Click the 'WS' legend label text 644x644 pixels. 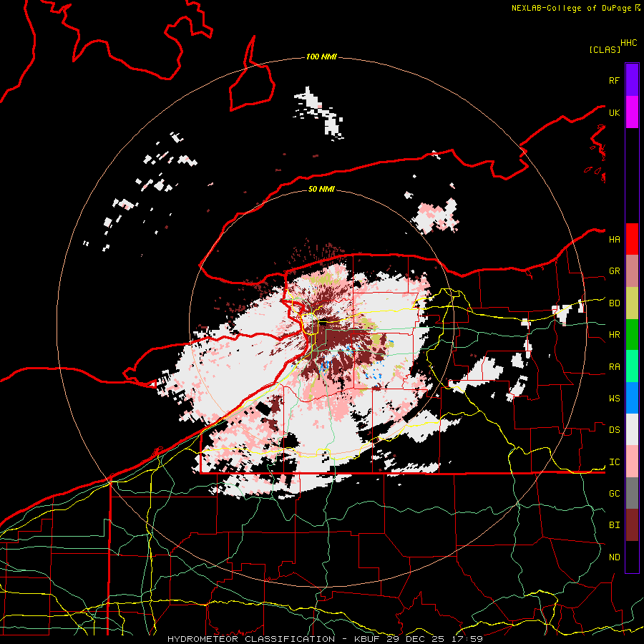click(614, 399)
